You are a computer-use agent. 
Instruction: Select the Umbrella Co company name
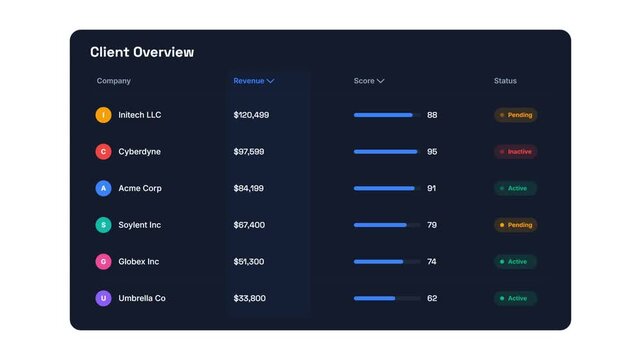142,298
